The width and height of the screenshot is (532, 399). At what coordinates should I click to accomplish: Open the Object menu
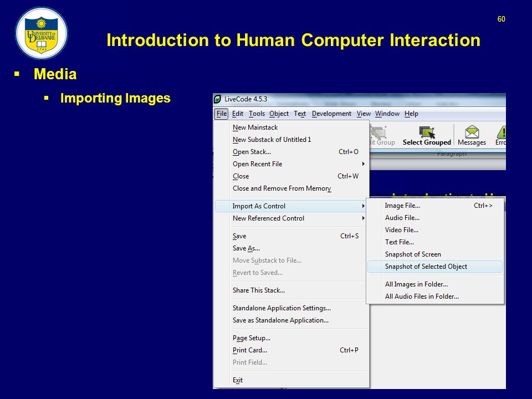tap(279, 114)
